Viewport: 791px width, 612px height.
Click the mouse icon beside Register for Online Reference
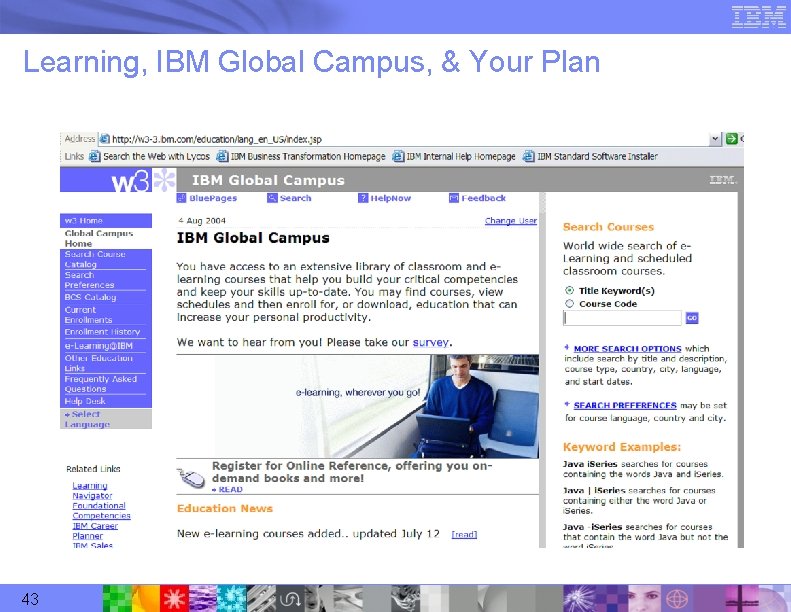pos(191,478)
